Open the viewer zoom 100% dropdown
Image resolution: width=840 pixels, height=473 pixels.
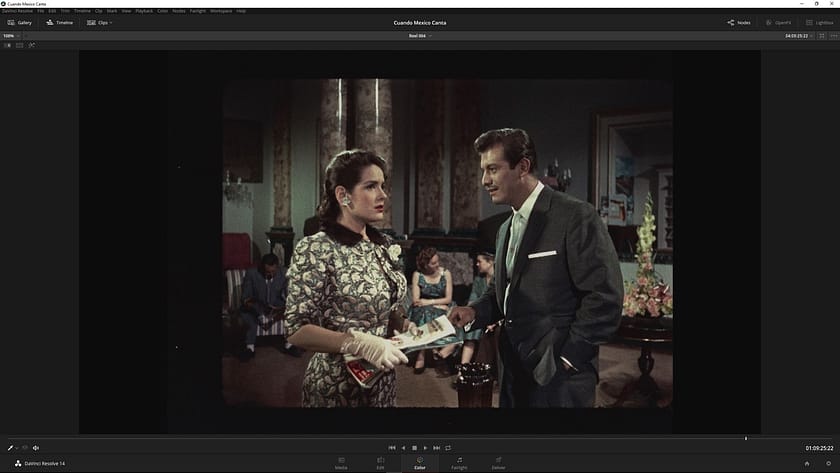coord(11,36)
